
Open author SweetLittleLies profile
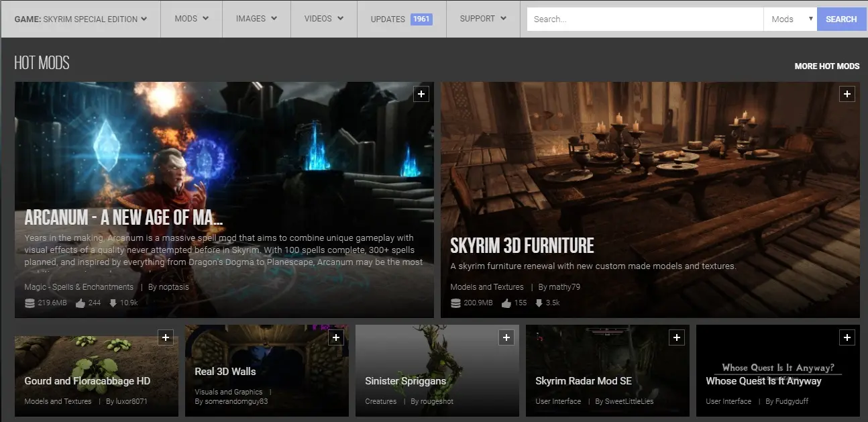[x=629, y=401]
